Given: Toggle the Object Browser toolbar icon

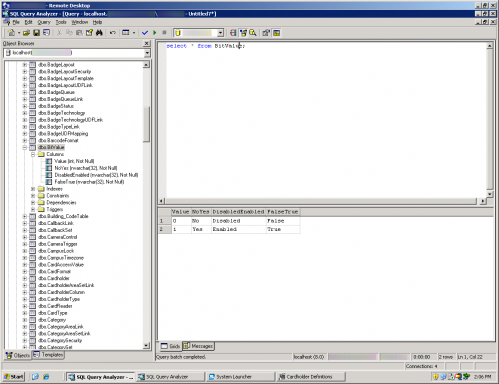Looking at the screenshot, I should click(x=243, y=33).
